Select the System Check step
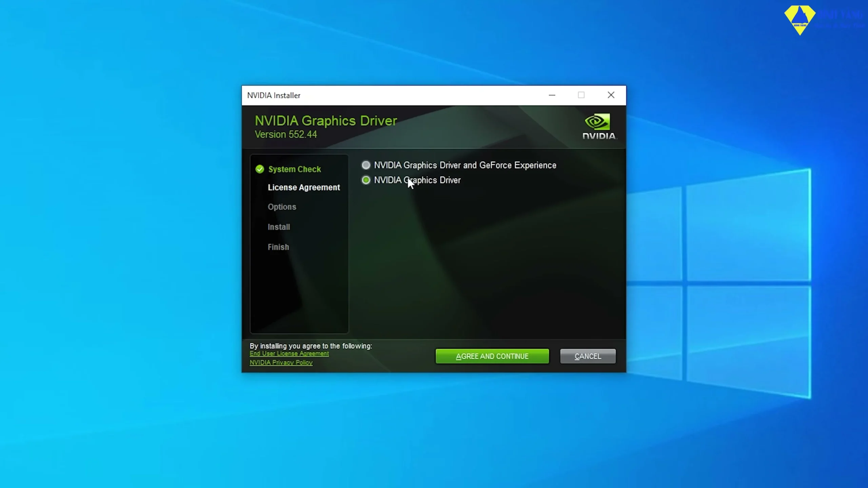The width and height of the screenshot is (868, 488). 294,169
